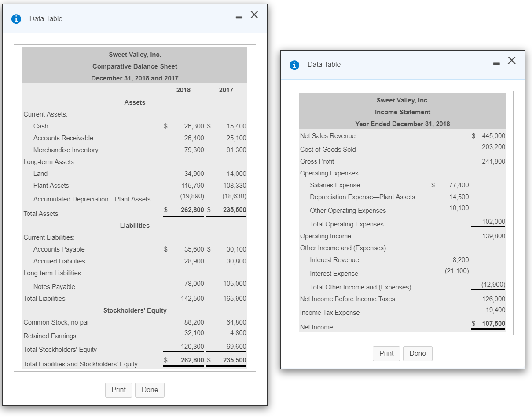Click Accounts Receivable row label
Screen dimensions: 532x420
pyautogui.click(x=63, y=138)
